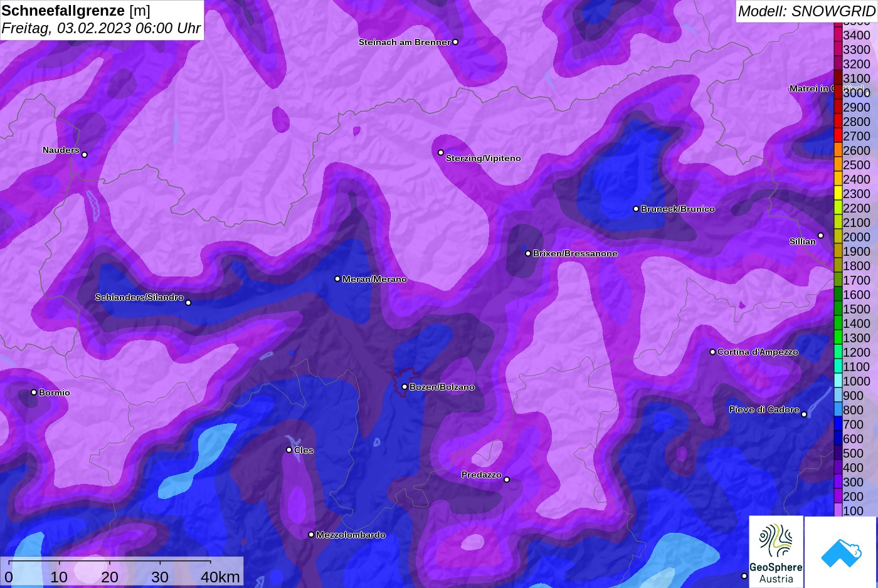Click the Bruneck/Brunico label text
The height and width of the screenshot is (588, 878).
coord(678,209)
